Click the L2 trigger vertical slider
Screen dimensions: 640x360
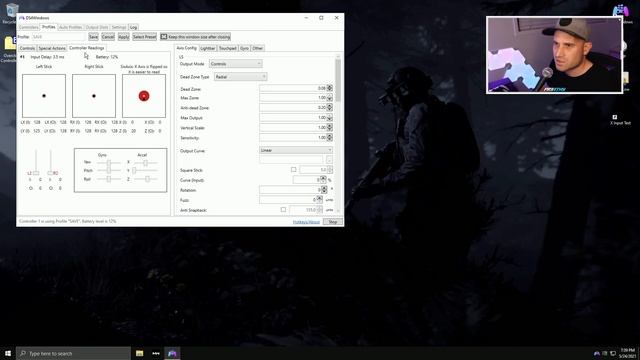pyautogui.click(x=36, y=162)
